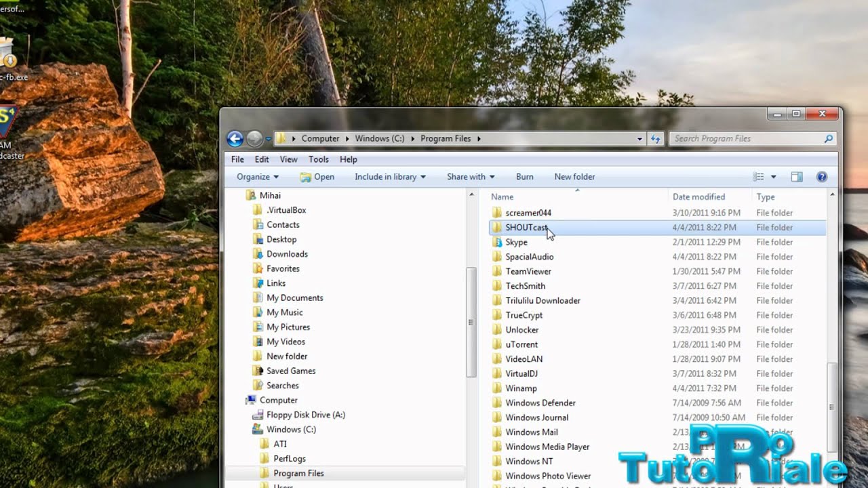Open the view options dropdown arrow
Screen dimensions: 868x488
pos(773,177)
